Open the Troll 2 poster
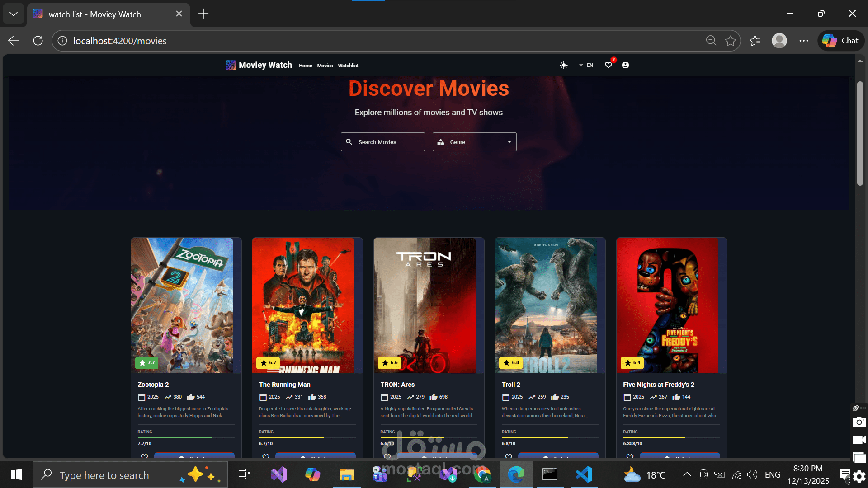This screenshot has height=488, width=868. coord(546,305)
